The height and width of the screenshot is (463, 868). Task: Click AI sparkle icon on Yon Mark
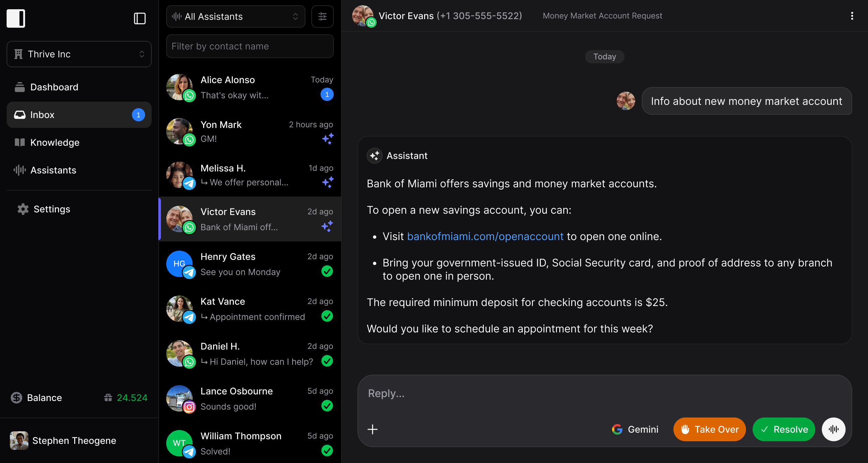coord(327,139)
